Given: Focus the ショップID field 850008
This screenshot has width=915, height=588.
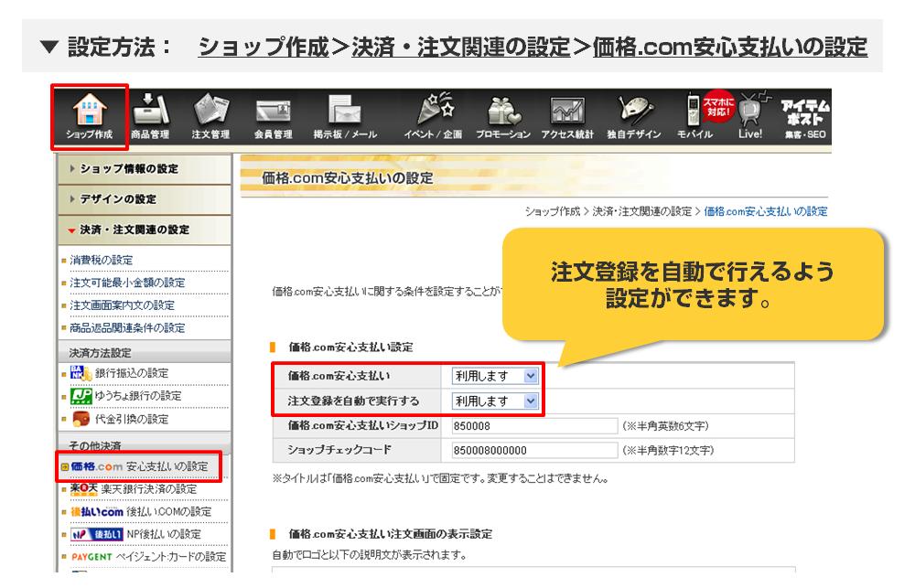Looking at the screenshot, I should tap(534, 426).
